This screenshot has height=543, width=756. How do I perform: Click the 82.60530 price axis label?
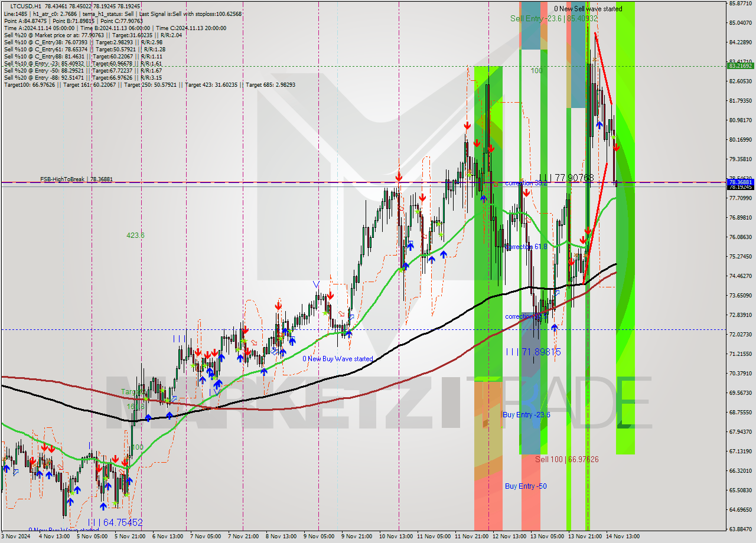click(741, 81)
